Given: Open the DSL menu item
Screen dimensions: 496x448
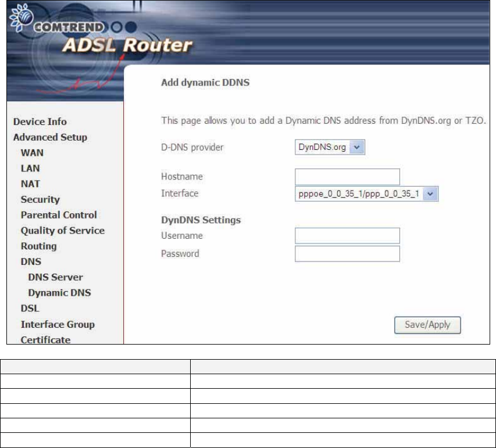Looking at the screenshot, I should [x=30, y=309].
